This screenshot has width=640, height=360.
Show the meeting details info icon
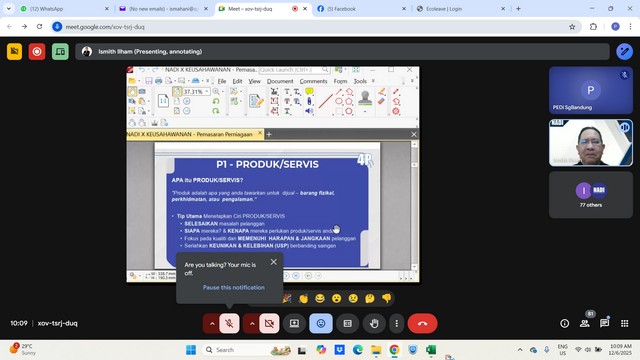564,323
